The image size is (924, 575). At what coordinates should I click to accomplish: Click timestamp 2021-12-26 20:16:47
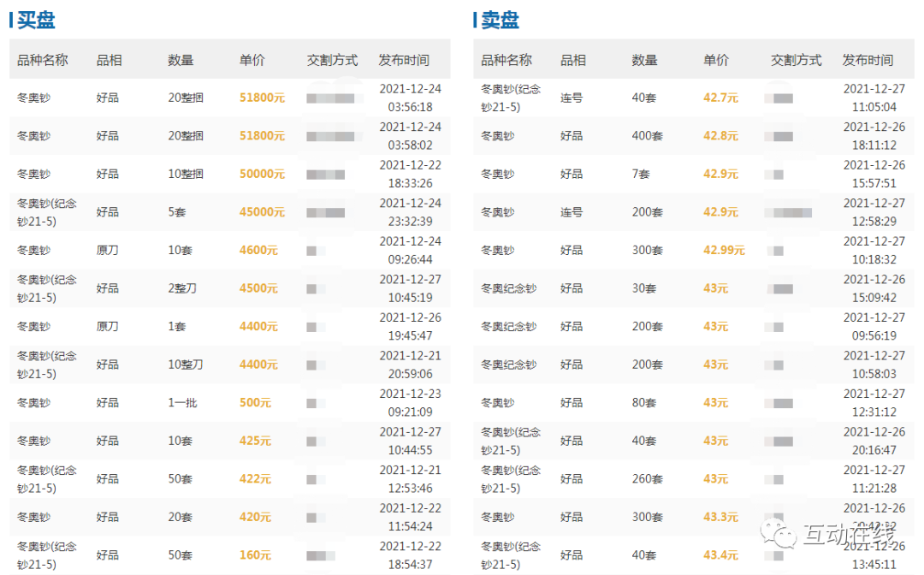[874, 441]
